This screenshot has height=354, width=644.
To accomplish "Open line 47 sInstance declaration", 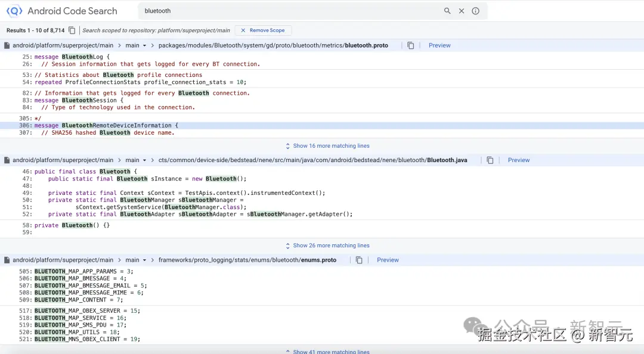I will pyautogui.click(x=147, y=179).
